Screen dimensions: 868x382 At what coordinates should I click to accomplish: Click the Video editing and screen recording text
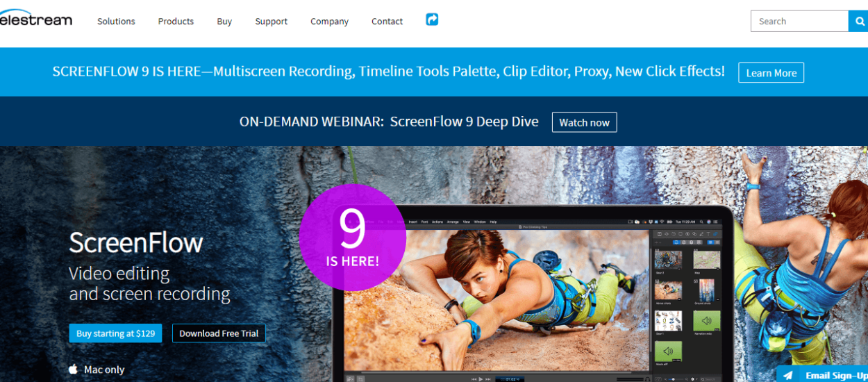pos(149,283)
